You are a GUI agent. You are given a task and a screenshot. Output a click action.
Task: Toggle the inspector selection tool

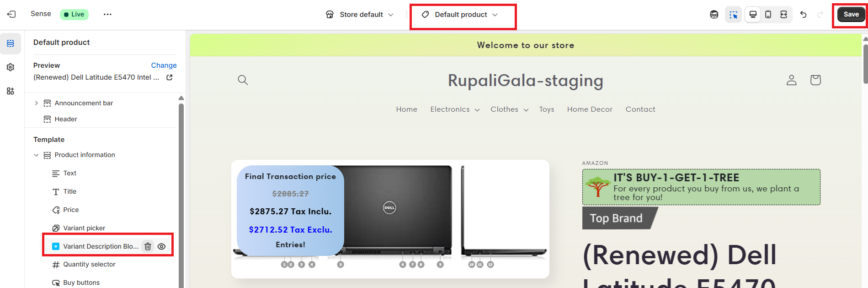click(733, 15)
